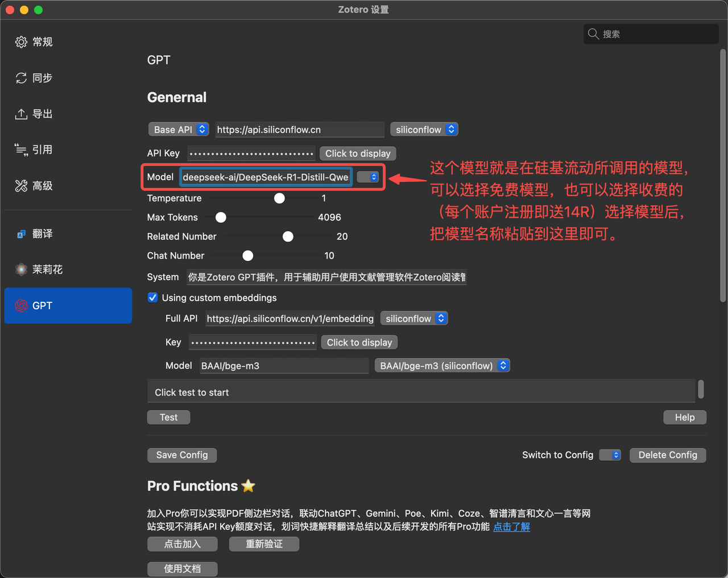Click to display the API Key
The width and height of the screenshot is (728, 578).
(x=358, y=153)
